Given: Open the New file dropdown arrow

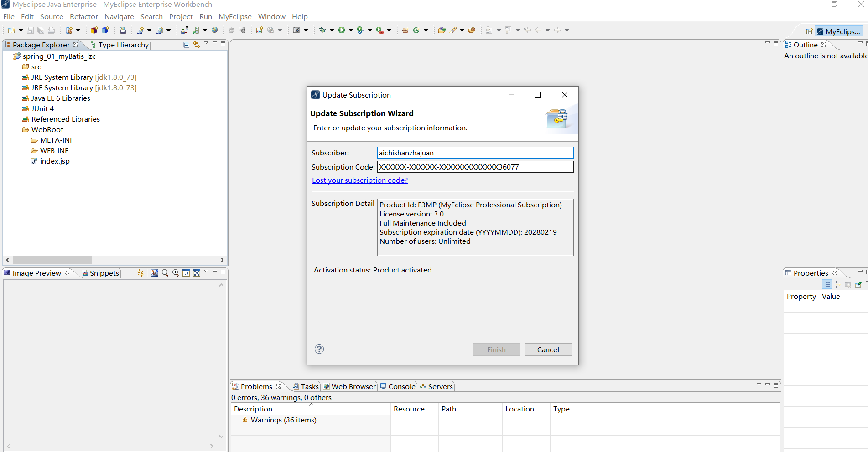Looking at the screenshot, I should pyautogui.click(x=21, y=30).
